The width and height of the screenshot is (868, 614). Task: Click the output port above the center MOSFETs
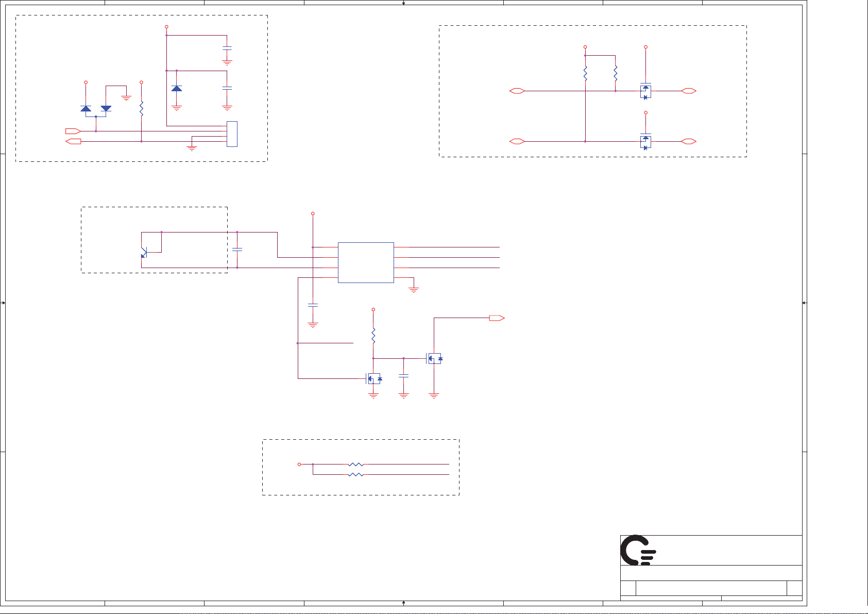[x=497, y=318]
